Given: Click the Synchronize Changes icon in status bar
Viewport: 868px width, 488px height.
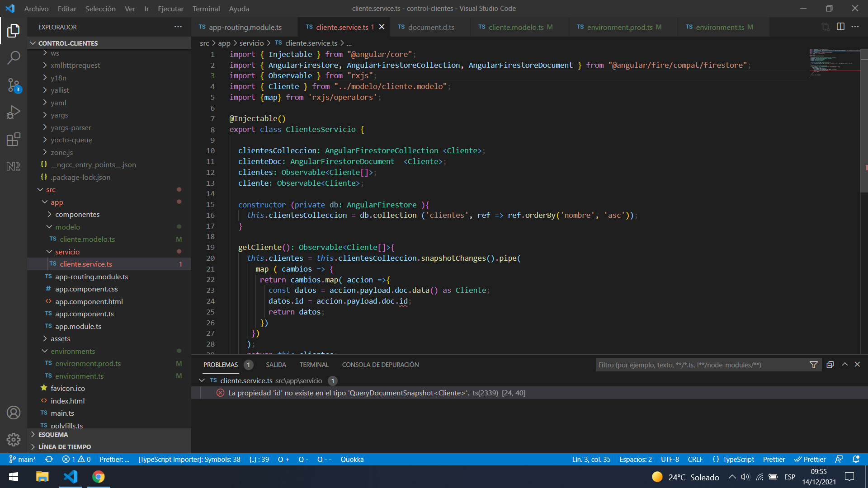Looking at the screenshot, I should pos(49,459).
